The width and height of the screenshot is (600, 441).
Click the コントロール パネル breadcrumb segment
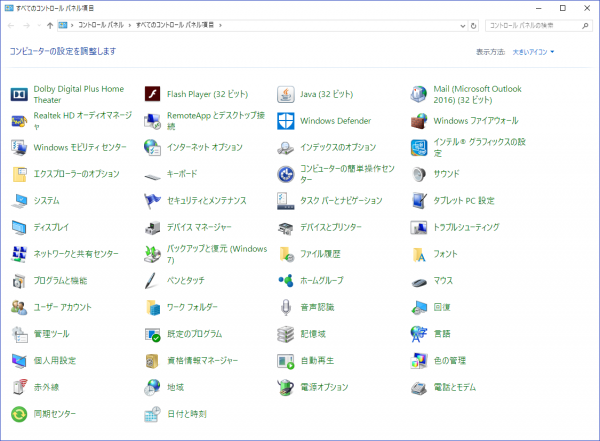[101, 25]
